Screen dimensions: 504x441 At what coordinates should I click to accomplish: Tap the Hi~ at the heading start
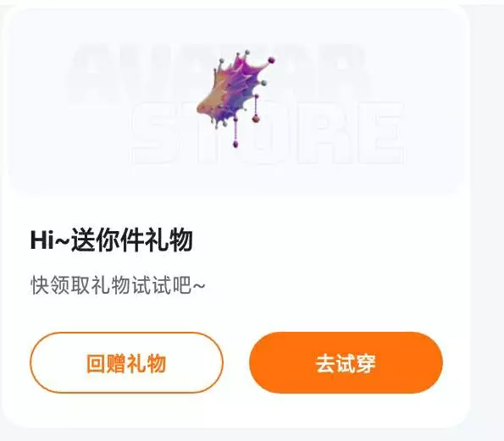[x=50, y=240]
